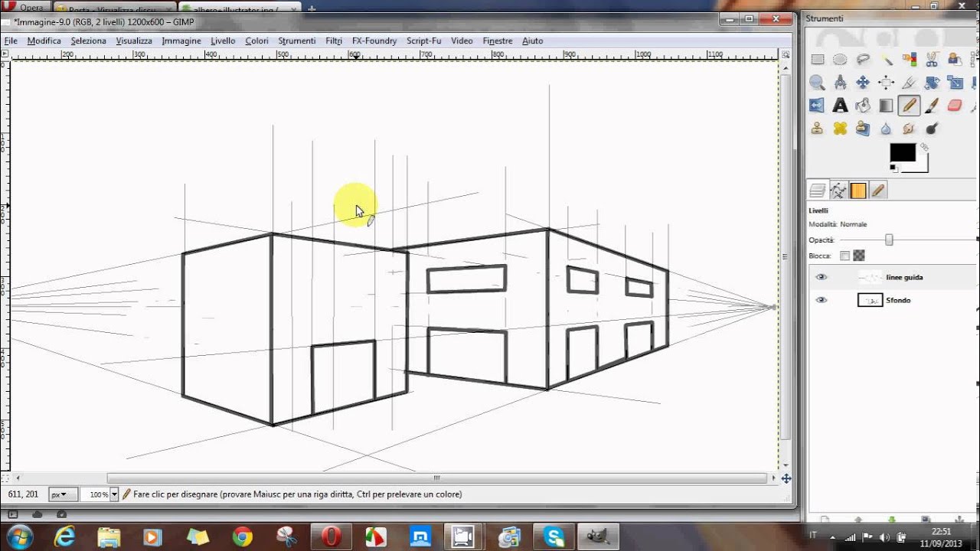Select the Fuzzy Select wand tool
The height and width of the screenshot is (551, 980).
pos(886,59)
